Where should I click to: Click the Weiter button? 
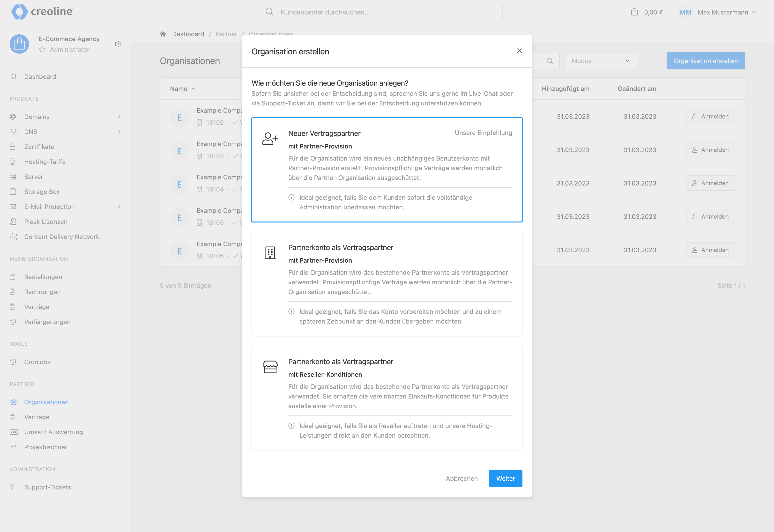point(505,478)
